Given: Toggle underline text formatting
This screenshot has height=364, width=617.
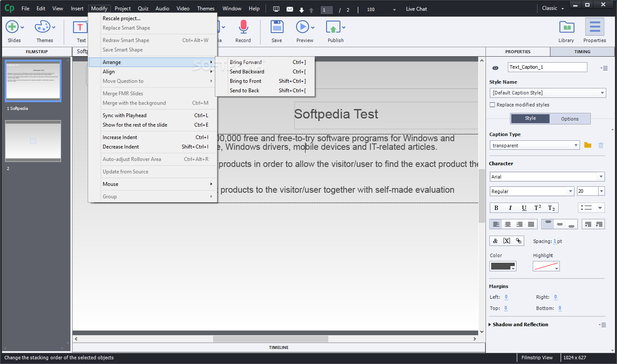Looking at the screenshot, I should point(524,208).
